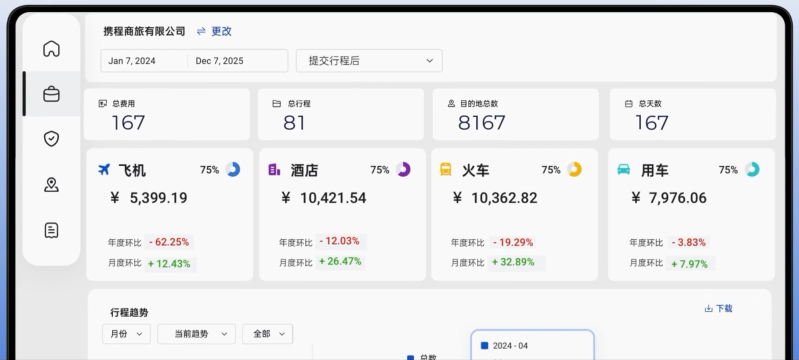
Task: Click the 总行程 value 81
Action: [x=295, y=123]
